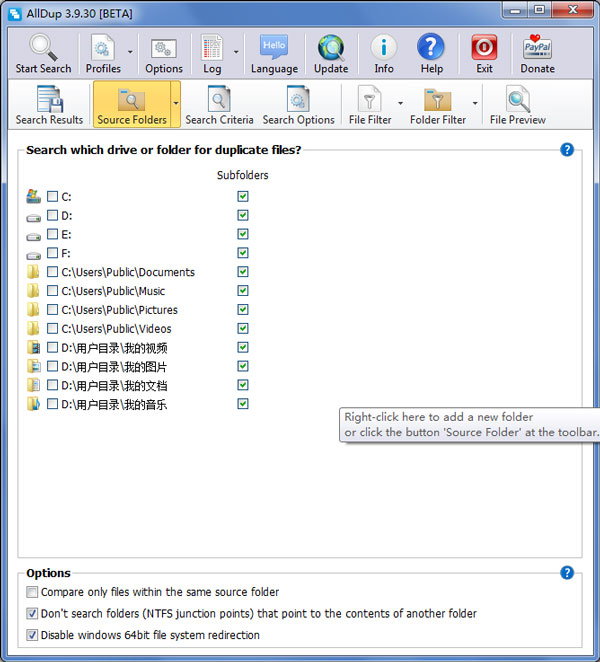Select the D:\用户目录\我的文档 path text
Screen dimensions: 600x662
point(114,385)
